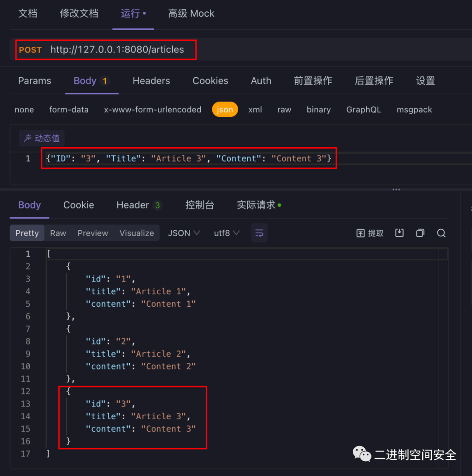Select the raw body type
Viewport: 472px width, 476px height.
284,110
